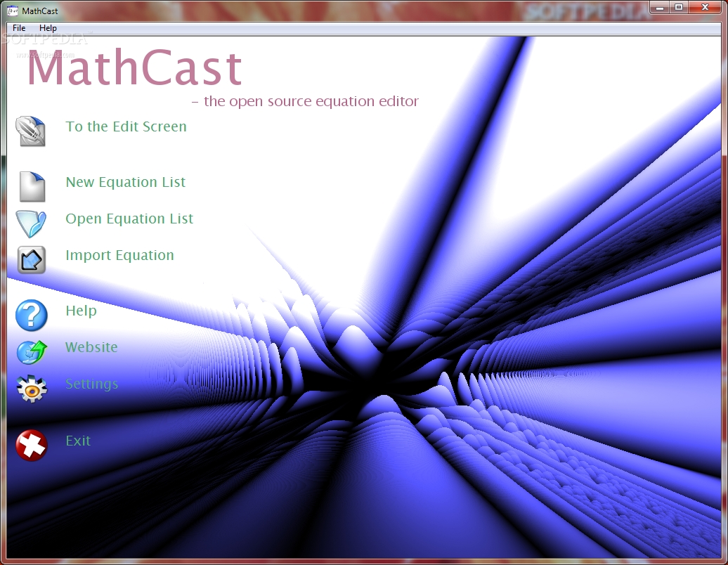Go to the Edit Screen link

[126, 126]
